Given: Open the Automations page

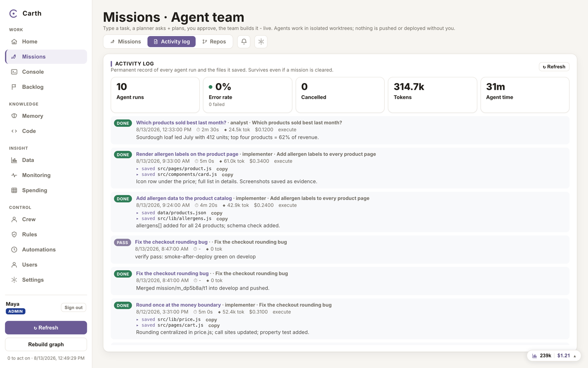Looking at the screenshot, I should [46, 250].
